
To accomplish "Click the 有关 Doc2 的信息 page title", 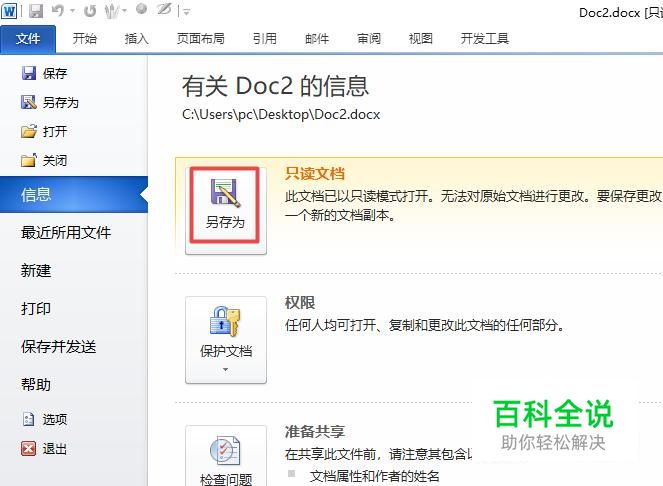I will [x=275, y=86].
